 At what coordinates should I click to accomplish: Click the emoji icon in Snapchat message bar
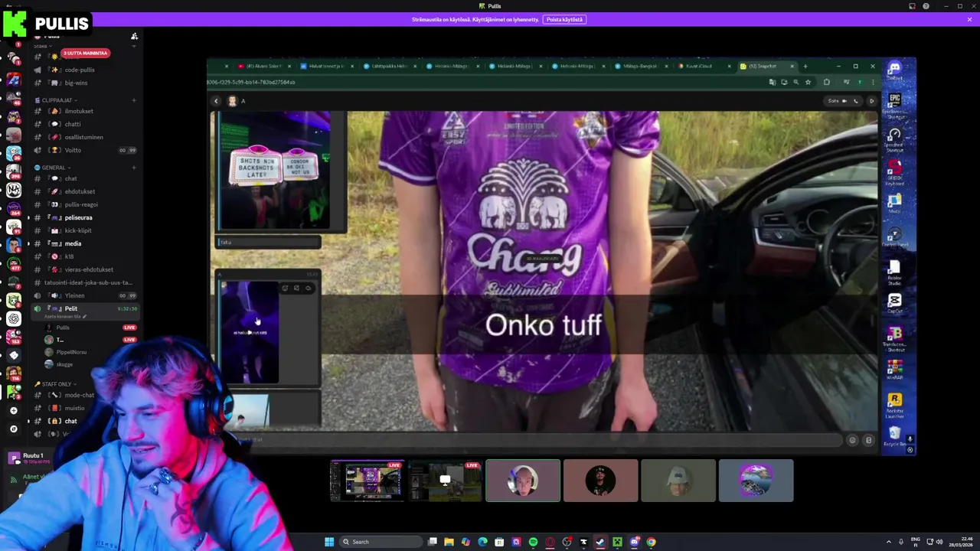(852, 440)
